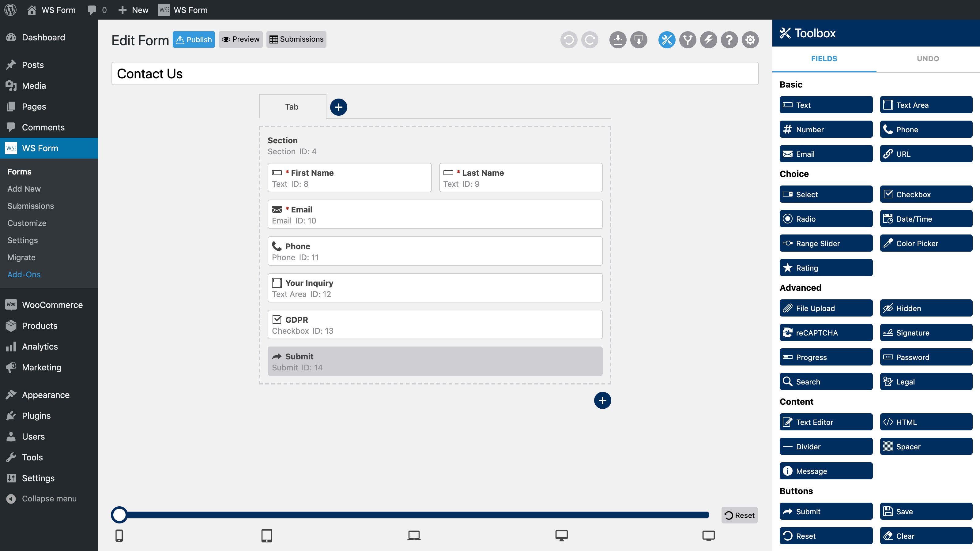Open the Toolbox tools icon
The width and height of the screenshot is (980, 551).
667,39
